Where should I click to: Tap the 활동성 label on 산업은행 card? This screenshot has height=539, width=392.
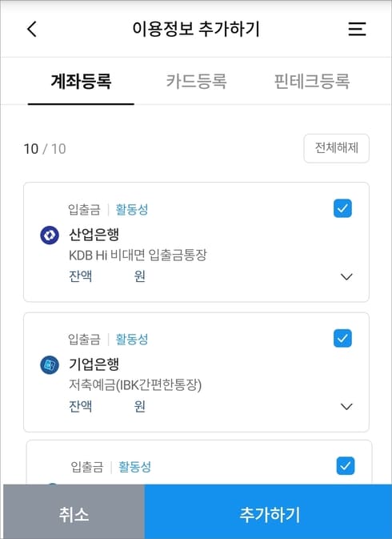(132, 209)
